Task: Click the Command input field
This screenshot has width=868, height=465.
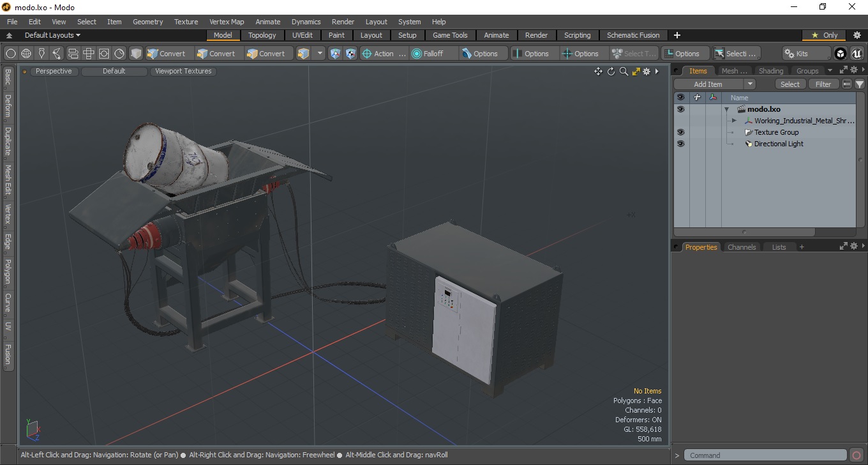Action: pos(767,455)
